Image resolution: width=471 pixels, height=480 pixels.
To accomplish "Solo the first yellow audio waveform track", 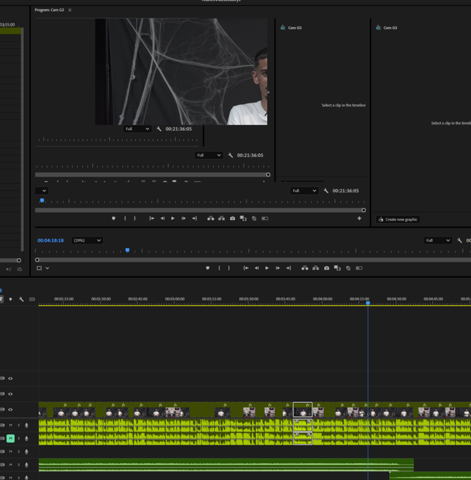I will (19, 425).
